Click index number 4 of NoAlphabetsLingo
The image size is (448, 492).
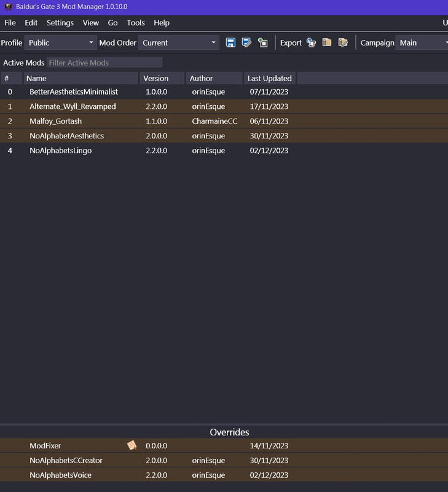10,151
